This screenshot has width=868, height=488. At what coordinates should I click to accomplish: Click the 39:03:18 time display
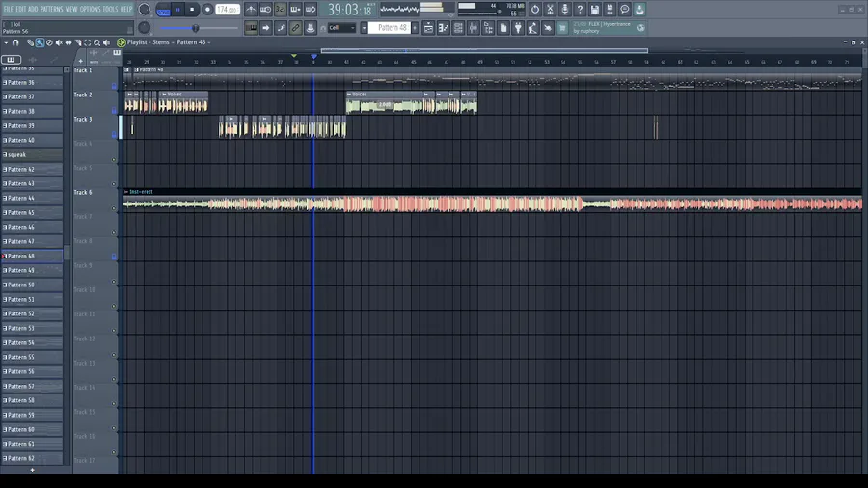350,10
